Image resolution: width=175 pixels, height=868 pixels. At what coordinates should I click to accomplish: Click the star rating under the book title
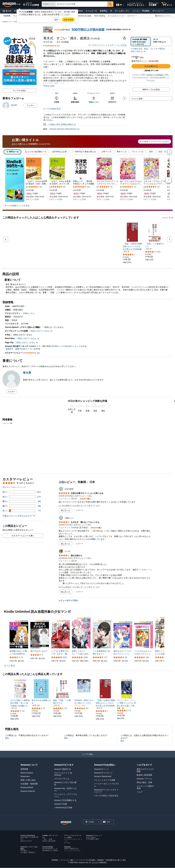coord(50,45)
